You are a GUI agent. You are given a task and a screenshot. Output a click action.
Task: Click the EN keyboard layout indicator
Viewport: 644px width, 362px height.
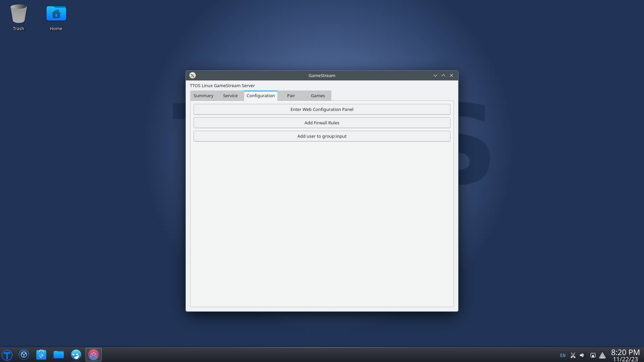click(563, 355)
